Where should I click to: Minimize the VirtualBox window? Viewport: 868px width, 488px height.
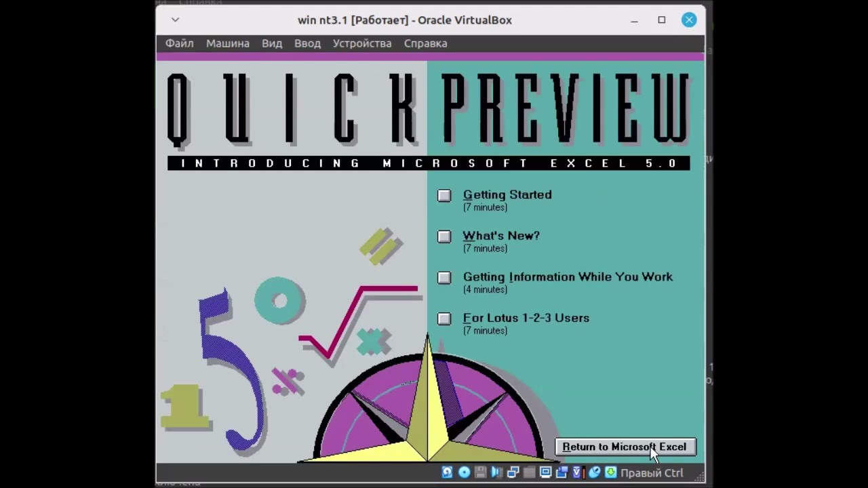pyautogui.click(x=634, y=20)
